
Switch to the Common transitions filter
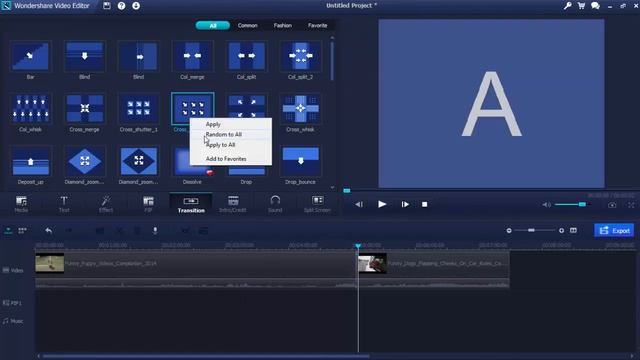[248, 25]
